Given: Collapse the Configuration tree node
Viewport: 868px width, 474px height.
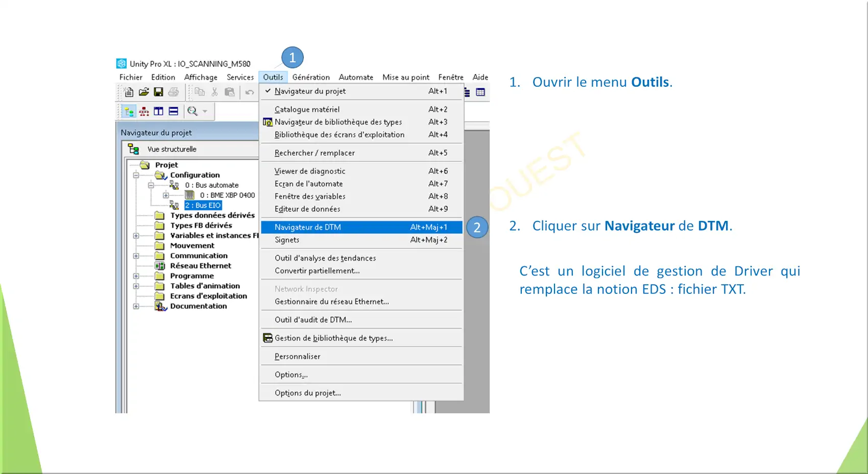Looking at the screenshot, I should (136, 175).
